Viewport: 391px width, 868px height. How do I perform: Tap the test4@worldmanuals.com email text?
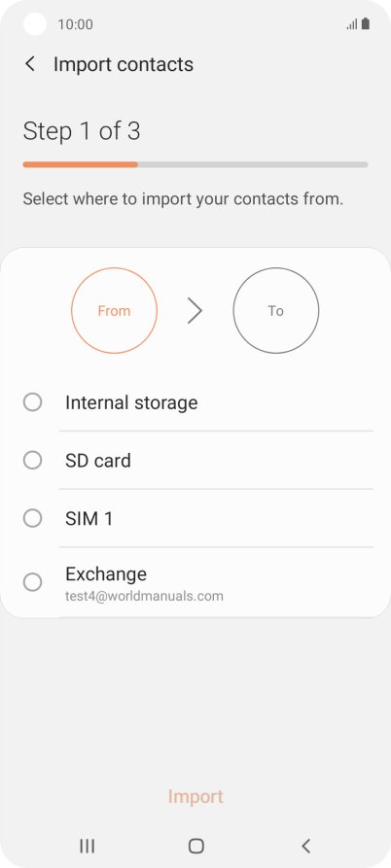point(144,596)
